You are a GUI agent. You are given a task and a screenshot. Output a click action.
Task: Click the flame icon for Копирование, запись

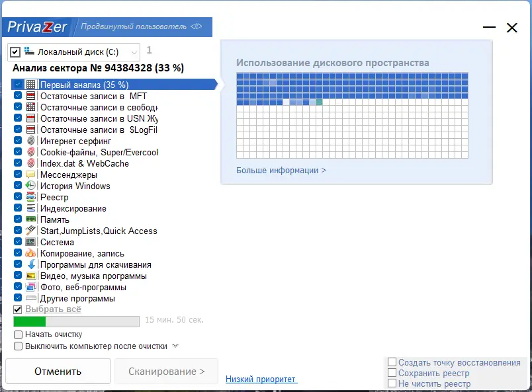(30, 253)
